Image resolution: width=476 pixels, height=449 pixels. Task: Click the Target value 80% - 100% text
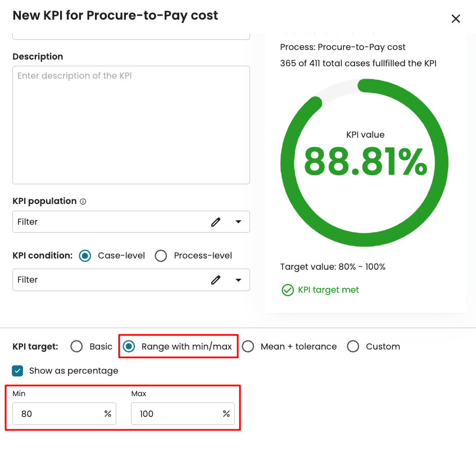tap(333, 267)
